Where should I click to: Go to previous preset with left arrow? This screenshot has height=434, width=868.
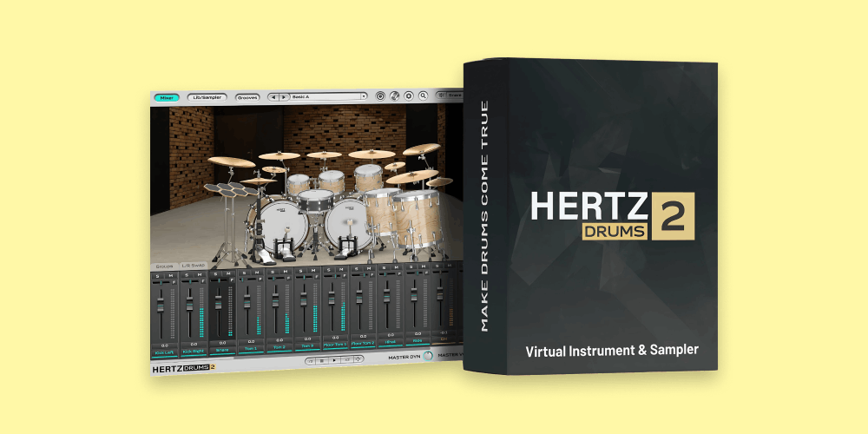point(274,97)
